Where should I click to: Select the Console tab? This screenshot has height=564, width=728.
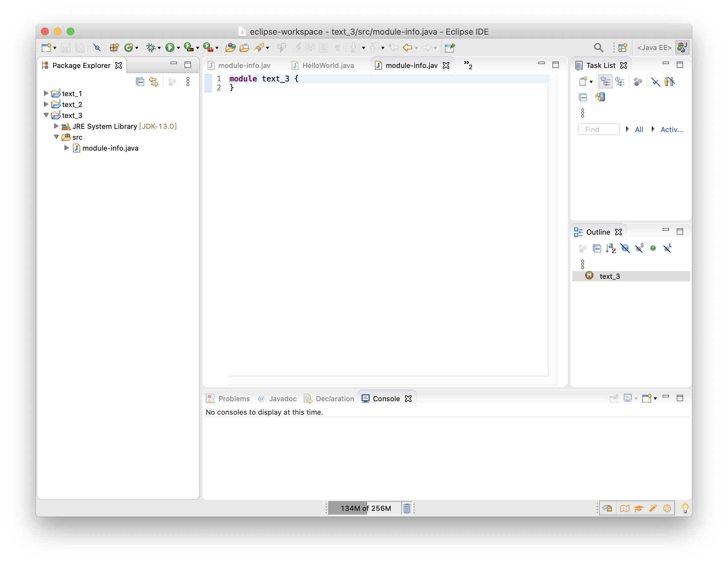pyautogui.click(x=386, y=399)
